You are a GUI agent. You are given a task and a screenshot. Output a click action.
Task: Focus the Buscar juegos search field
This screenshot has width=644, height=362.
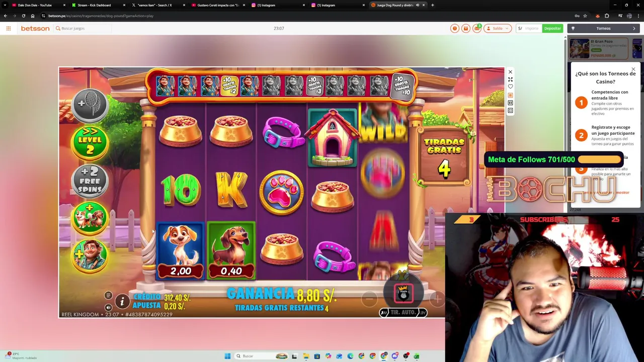(82, 28)
